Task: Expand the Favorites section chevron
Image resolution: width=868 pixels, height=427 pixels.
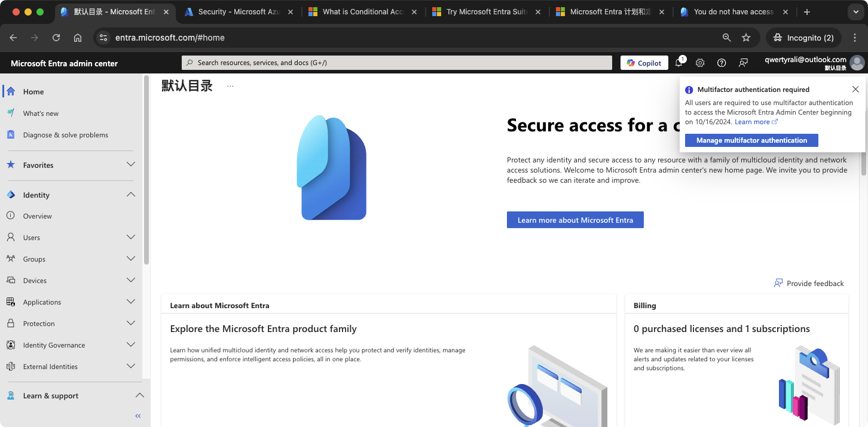Action: coord(131,165)
